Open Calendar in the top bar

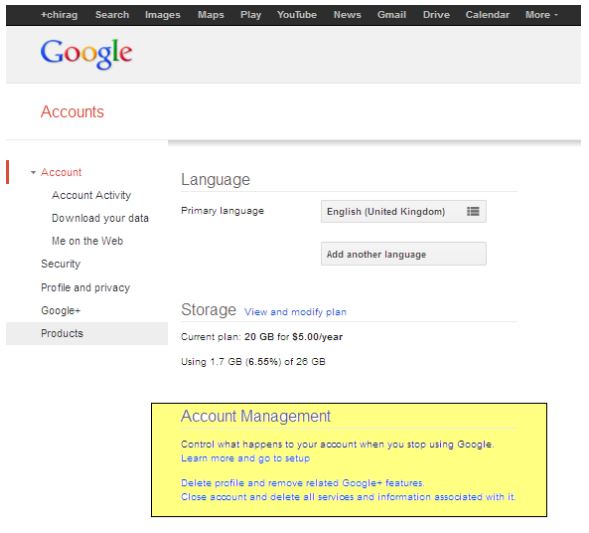[487, 15]
